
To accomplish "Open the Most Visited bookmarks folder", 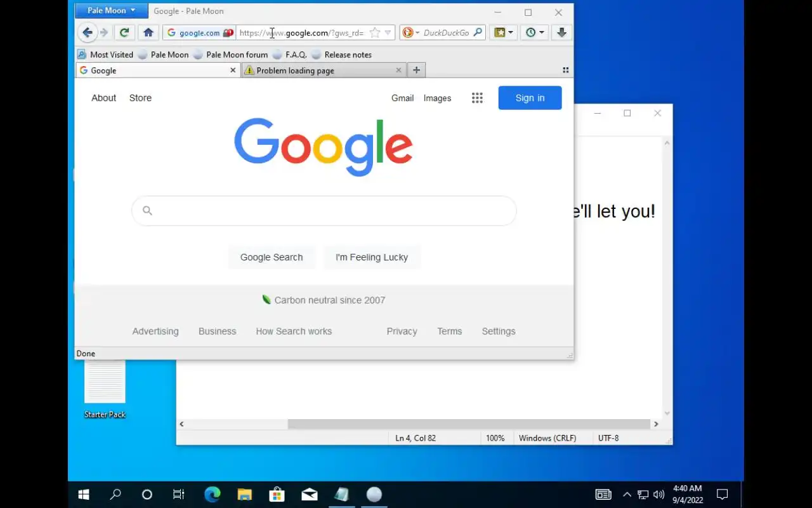I will pos(105,55).
